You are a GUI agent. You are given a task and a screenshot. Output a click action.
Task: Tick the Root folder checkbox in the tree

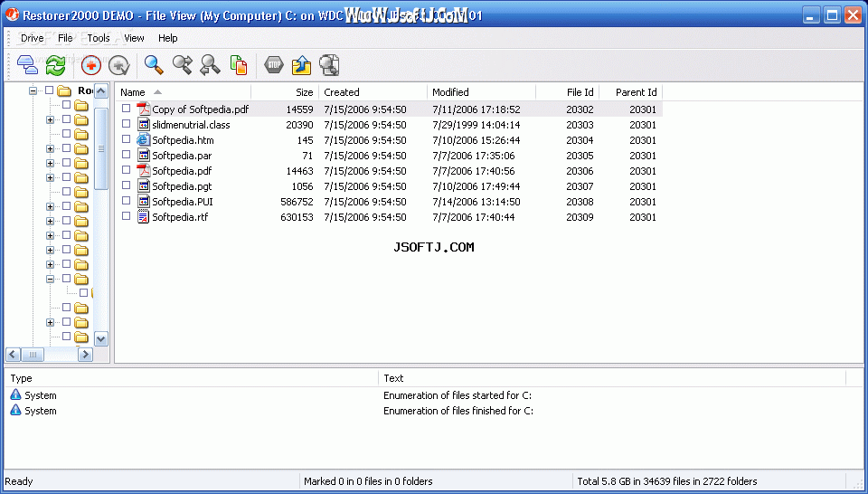(x=49, y=90)
